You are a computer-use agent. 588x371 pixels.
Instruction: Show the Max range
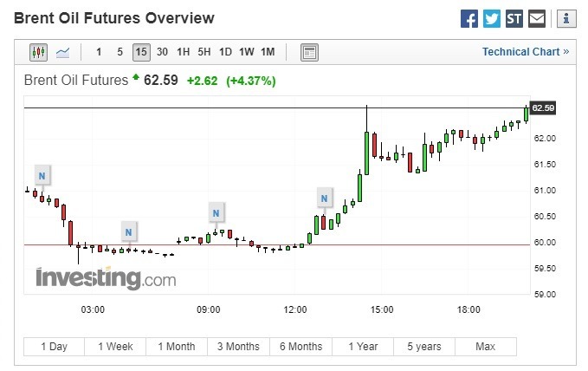(x=486, y=346)
